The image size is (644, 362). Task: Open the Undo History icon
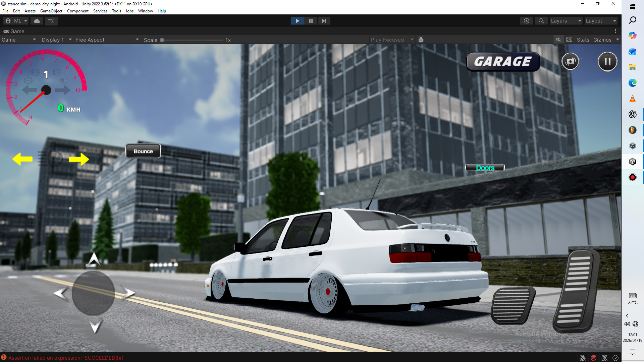[527, 21]
